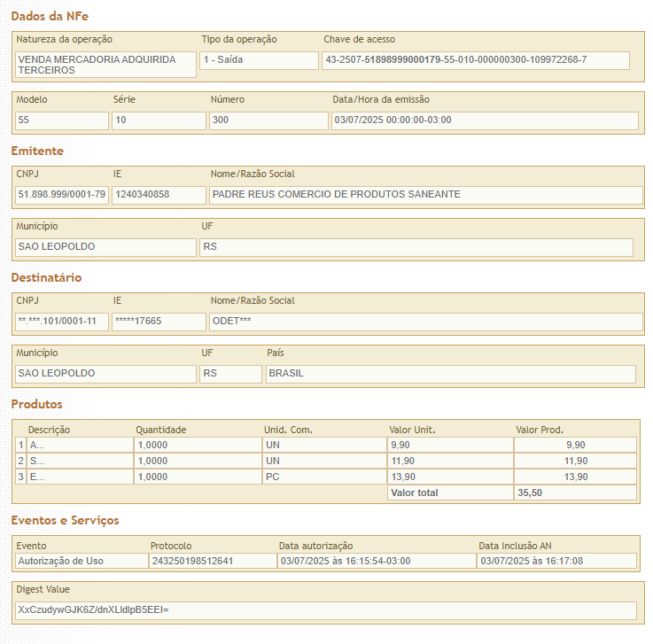
Task: Click product 2 quantity 1,0000
Action: [198, 461]
